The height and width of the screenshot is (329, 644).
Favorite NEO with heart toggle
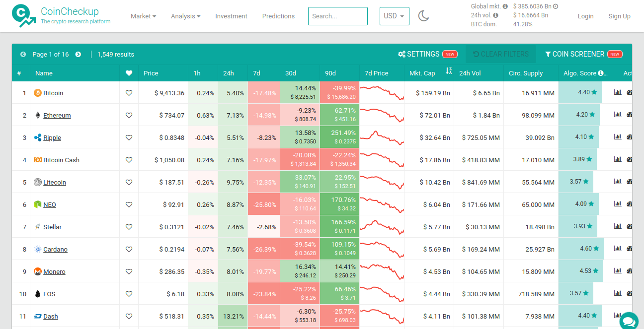click(x=129, y=204)
